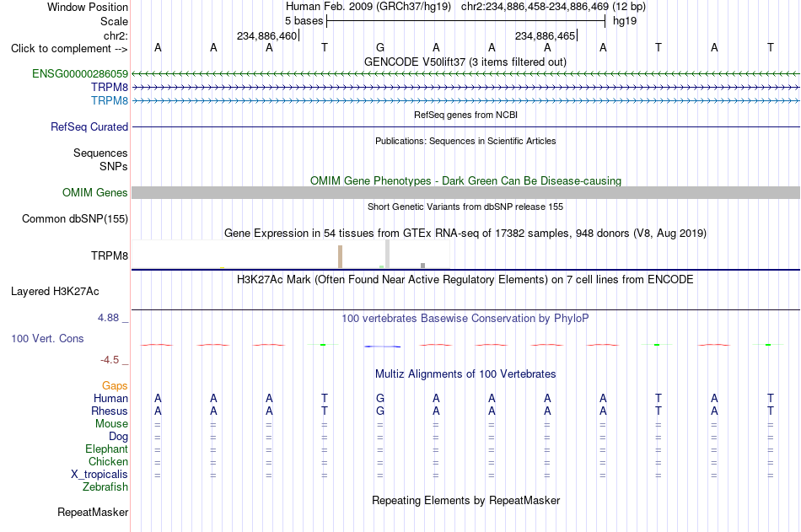This screenshot has width=801, height=532.
Task: Click the Sequences track label
Action: [100, 153]
